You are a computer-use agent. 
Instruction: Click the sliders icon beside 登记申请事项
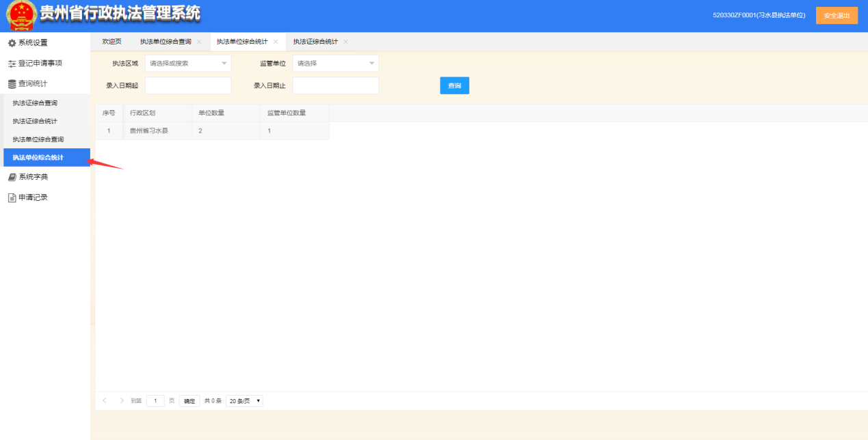tap(12, 64)
